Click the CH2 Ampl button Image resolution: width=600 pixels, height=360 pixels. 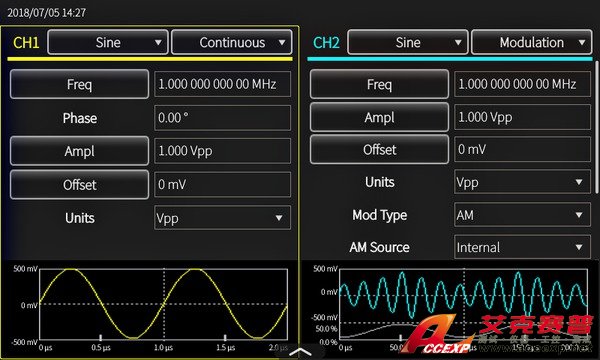(379, 117)
